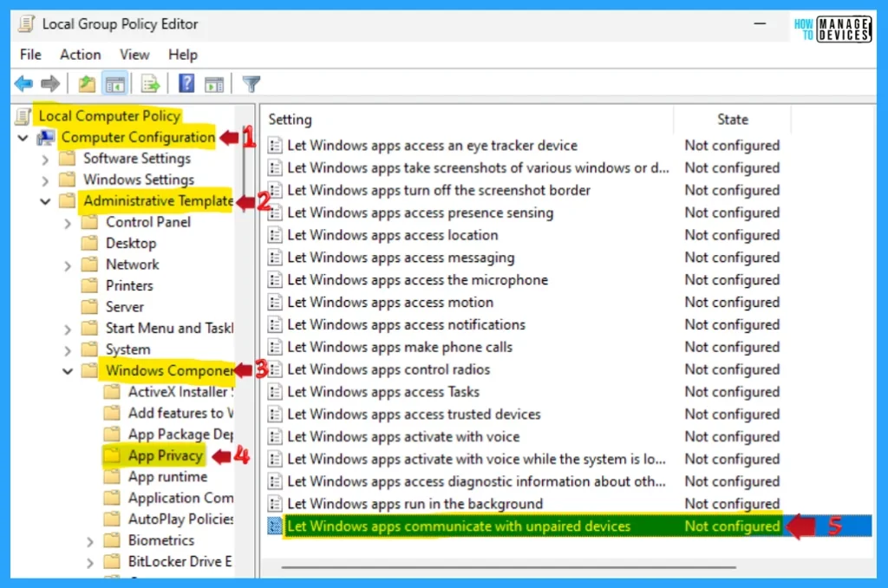The height and width of the screenshot is (588, 888).
Task: Click policy icon for eye tracker device setting
Action: coord(275,146)
